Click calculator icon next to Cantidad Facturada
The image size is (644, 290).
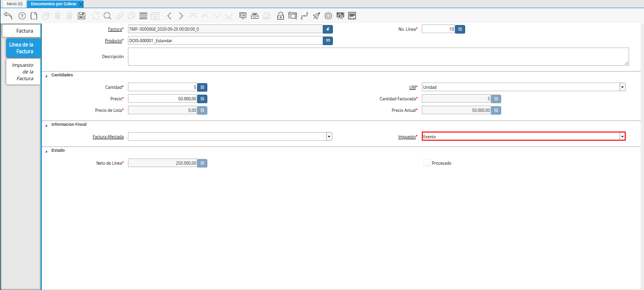point(496,99)
